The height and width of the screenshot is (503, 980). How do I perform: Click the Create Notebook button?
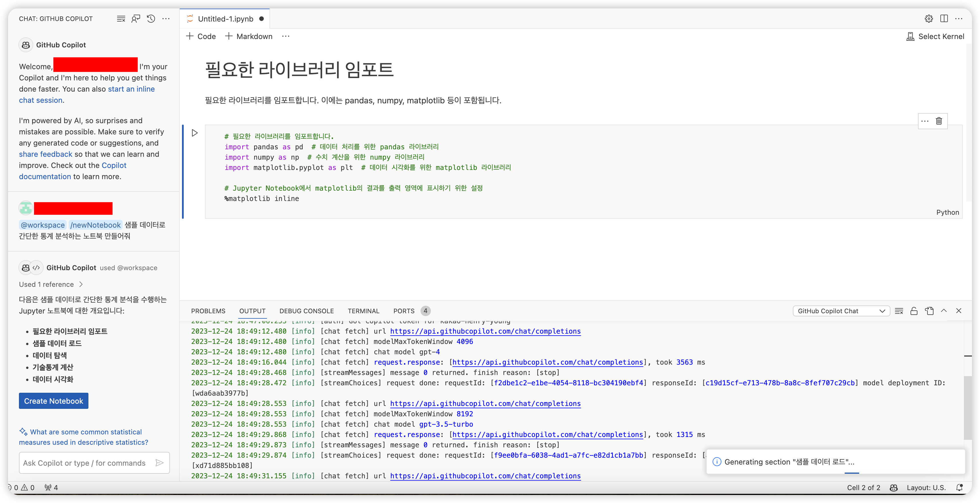coord(54,401)
